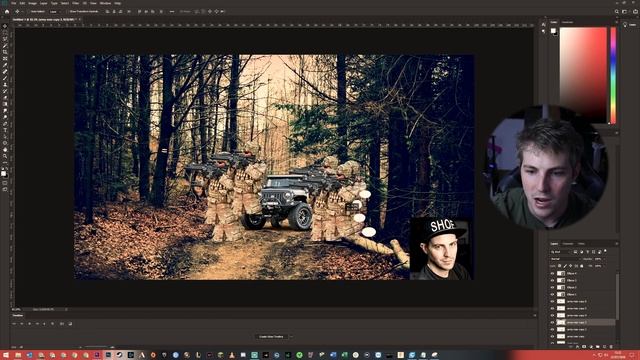Open File Explorer from the taskbar
The image size is (640, 360).
(x=18, y=355)
